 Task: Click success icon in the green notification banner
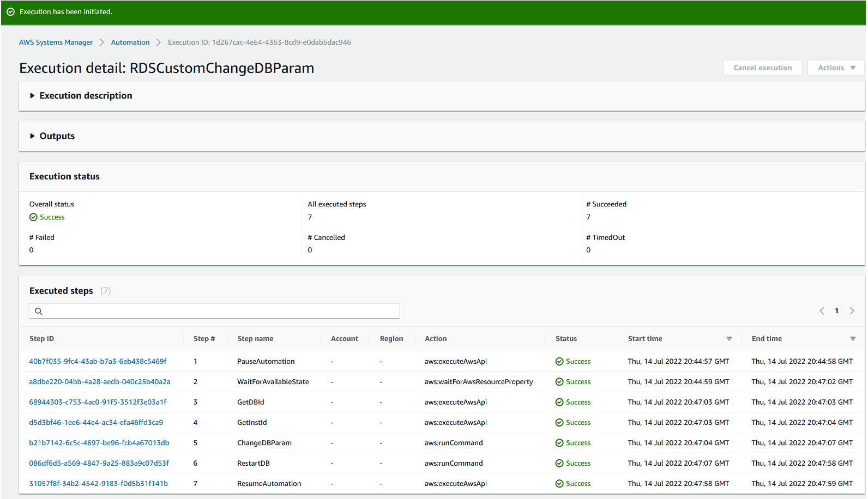coord(10,12)
